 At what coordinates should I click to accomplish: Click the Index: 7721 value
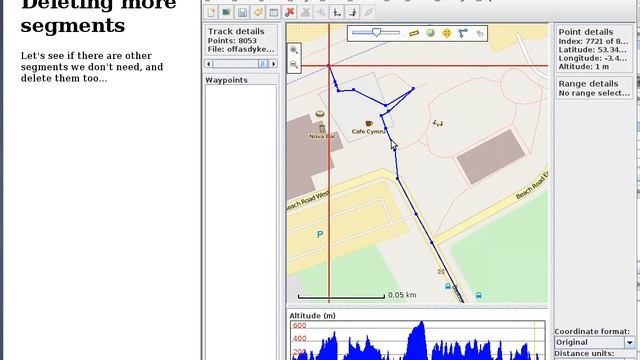pyautogui.click(x=593, y=41)
